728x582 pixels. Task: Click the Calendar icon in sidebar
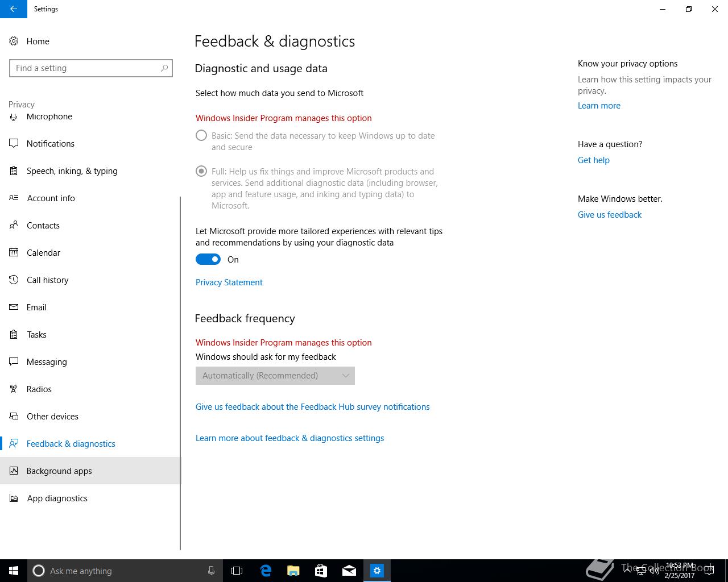coord(14,252)
